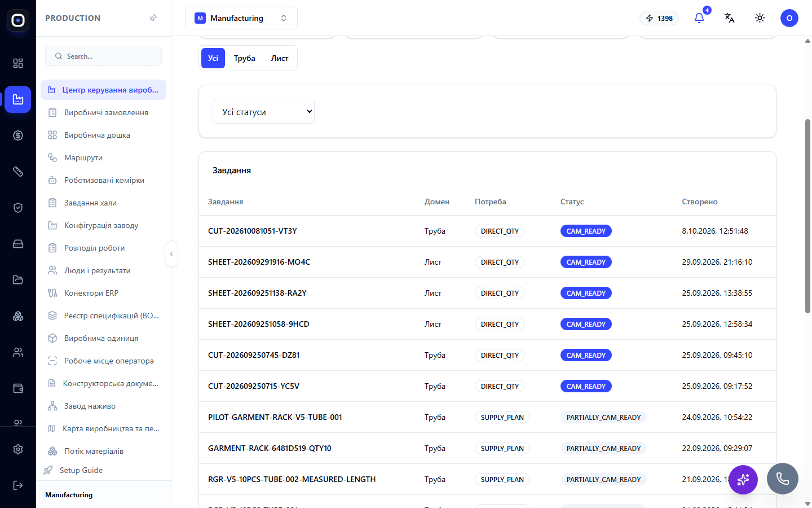Open task PILOT-GARMENT-RACK-V5-TUBE-001
This screenshot has width=812, height=508.
(275, 417)
